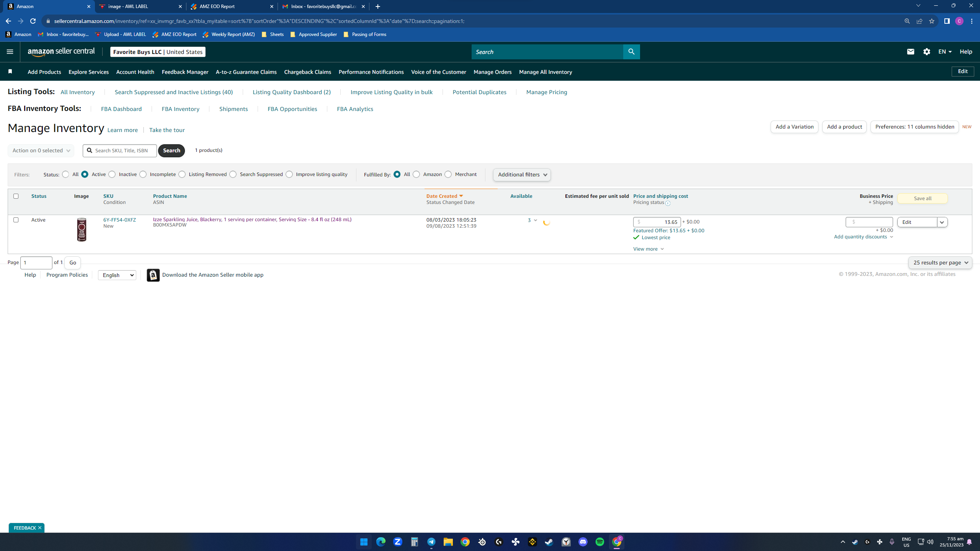This screenshot has height=551, width=980.
Task: Open Telegram from the taskbar
Action: 431,542
